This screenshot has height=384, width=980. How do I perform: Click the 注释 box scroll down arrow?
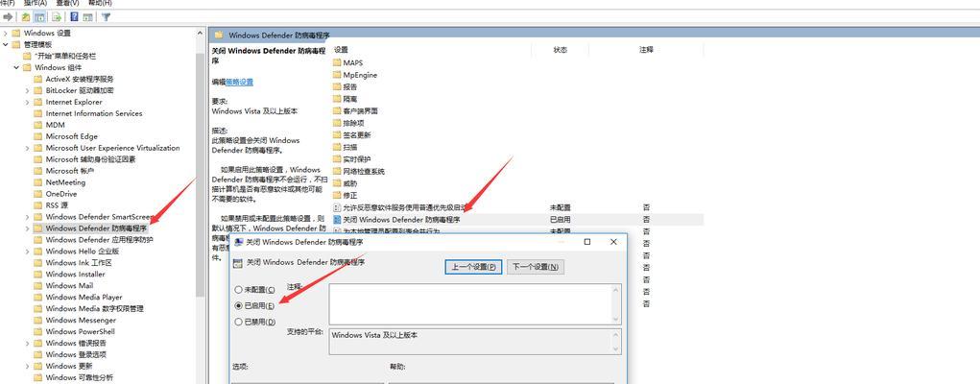point(615,319)
